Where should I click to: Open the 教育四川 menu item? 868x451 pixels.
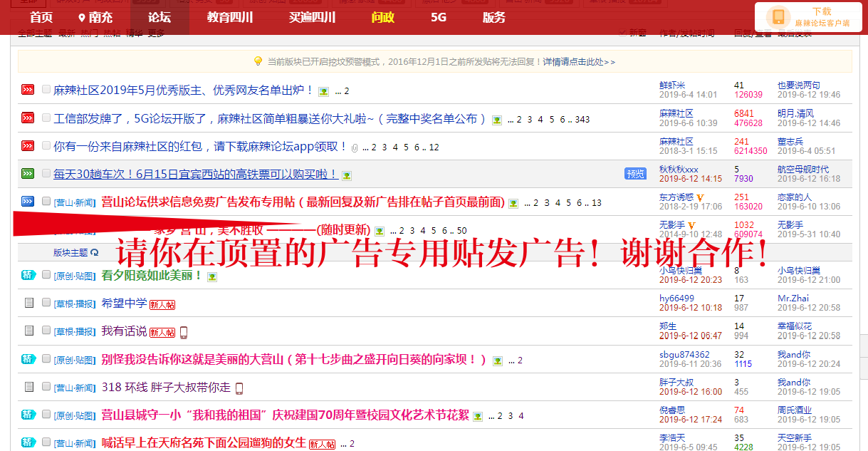pyautogui.click(x=230, y=18)
